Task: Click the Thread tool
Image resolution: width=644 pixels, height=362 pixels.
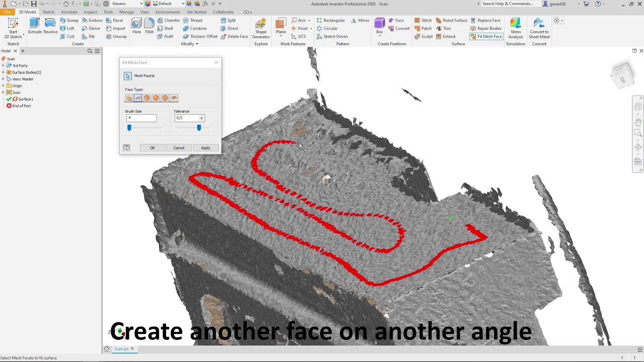Action: tap(193, 21)
